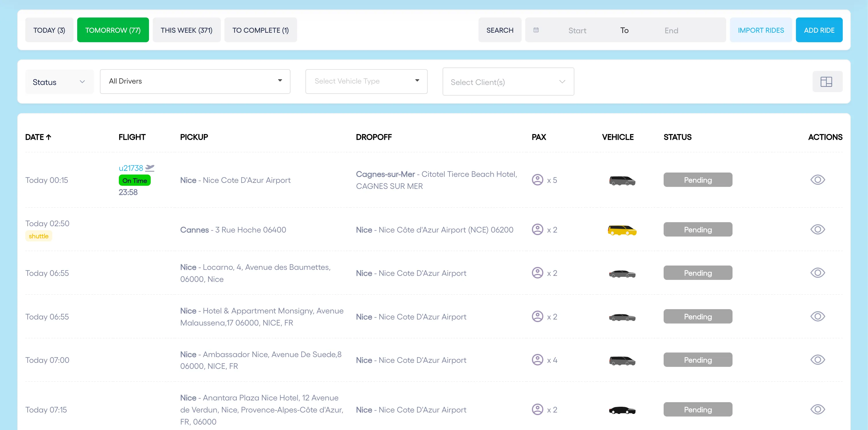Click the PAX column header
This screenshot has width=868, height=430.
(539, 137)
